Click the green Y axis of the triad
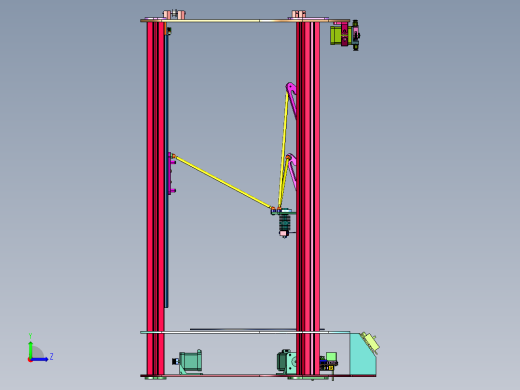 tap(30, 350)
